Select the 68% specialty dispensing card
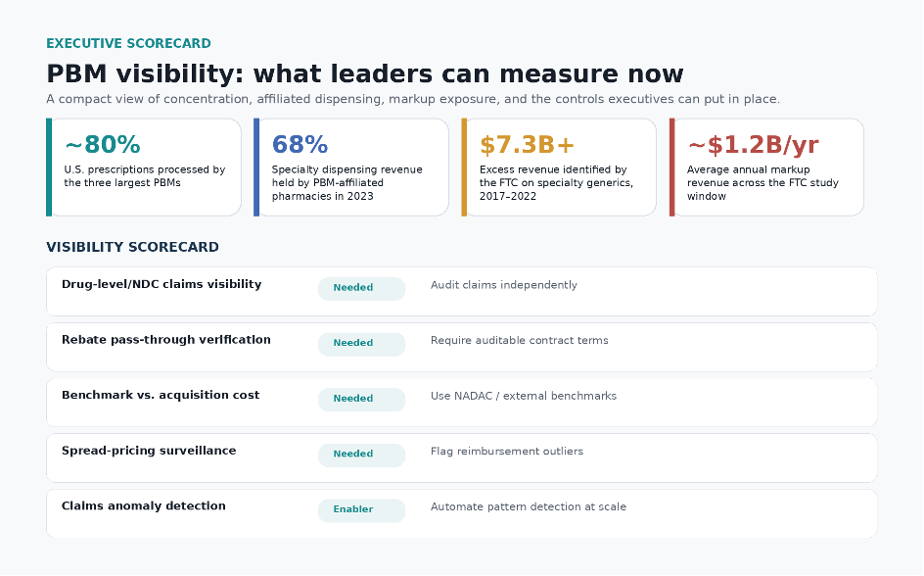 [x=351, y=168]
